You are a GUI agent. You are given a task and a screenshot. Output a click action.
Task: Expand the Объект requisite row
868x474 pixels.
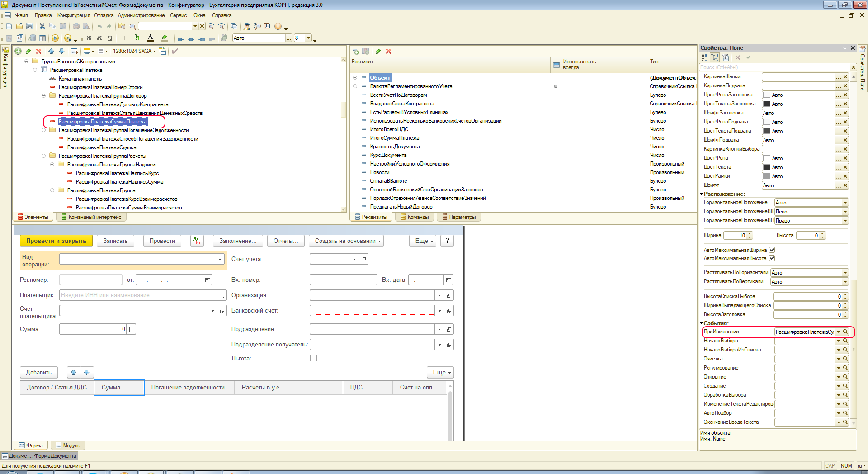pos(355,78)
